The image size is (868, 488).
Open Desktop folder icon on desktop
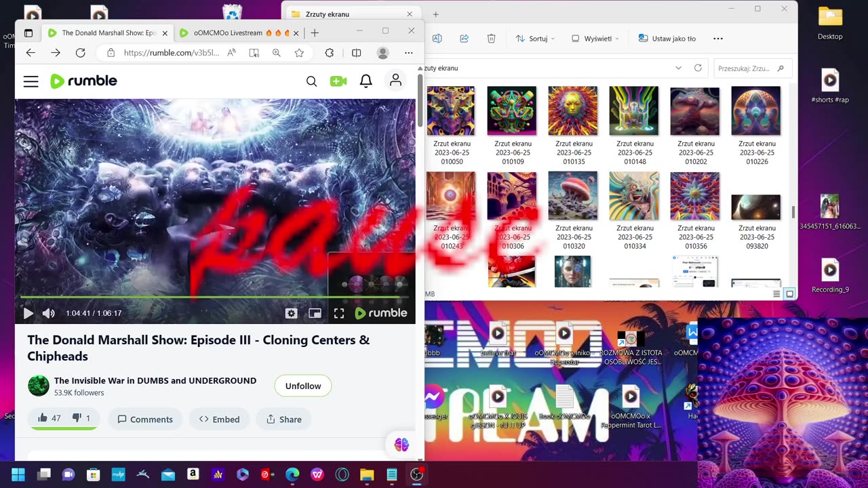click(830, 22)
